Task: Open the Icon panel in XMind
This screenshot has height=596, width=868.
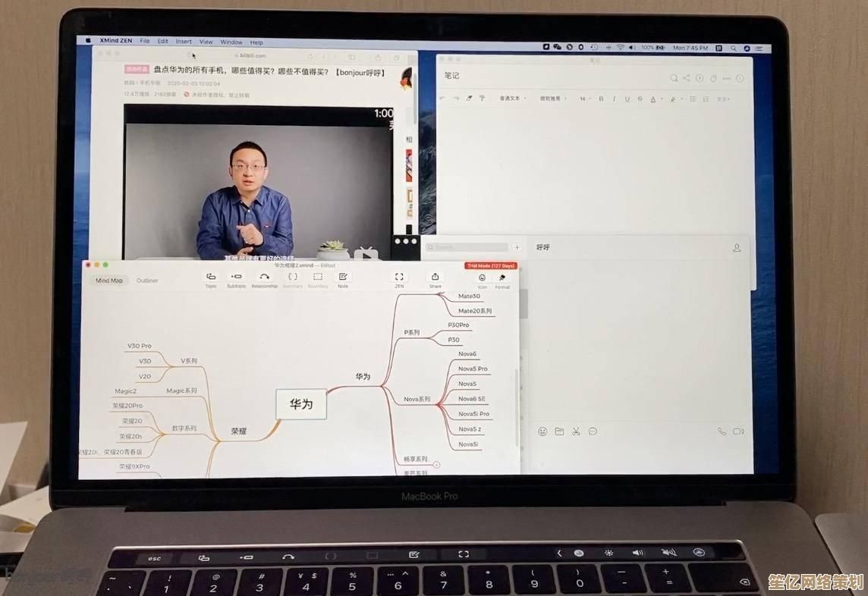Action: [x=482, y=281]
